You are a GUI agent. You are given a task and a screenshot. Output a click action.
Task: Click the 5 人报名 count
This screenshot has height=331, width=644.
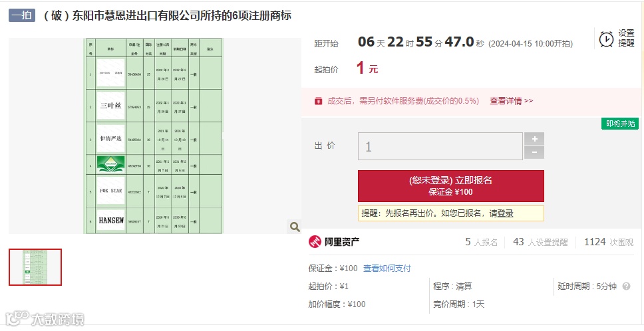(482, 242)
